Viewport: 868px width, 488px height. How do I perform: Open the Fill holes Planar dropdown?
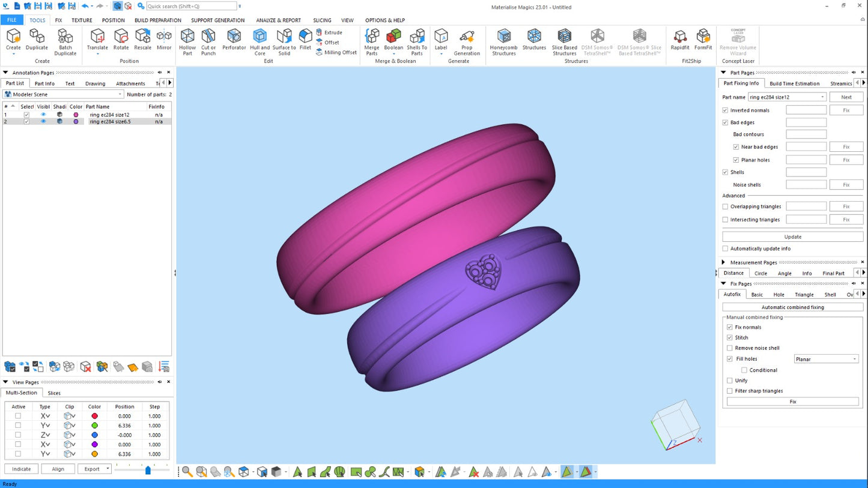(826, 359)
